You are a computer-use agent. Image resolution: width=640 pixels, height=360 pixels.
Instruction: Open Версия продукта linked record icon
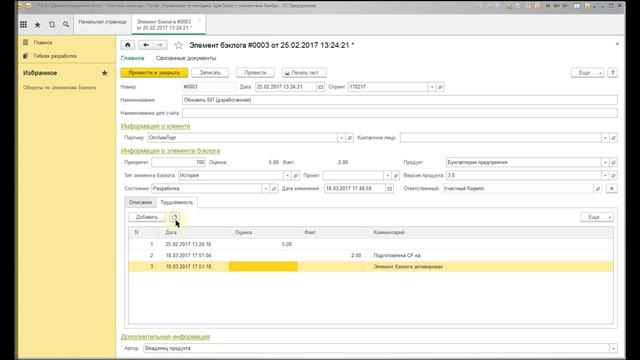(613, 176)
